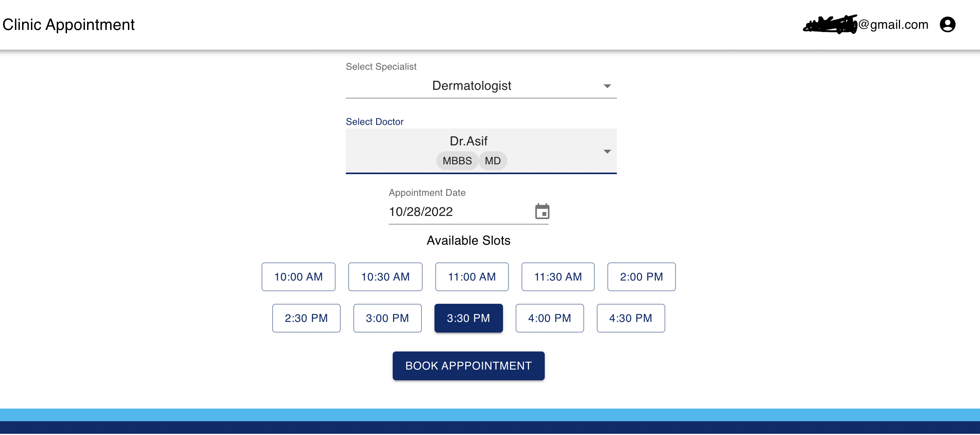Pick the 11:30 AM appointment slot
Screen dimensions: 980x435
558,277
